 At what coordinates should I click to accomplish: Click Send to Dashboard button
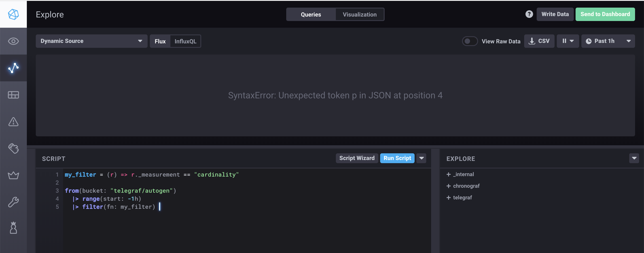(605, 14)
